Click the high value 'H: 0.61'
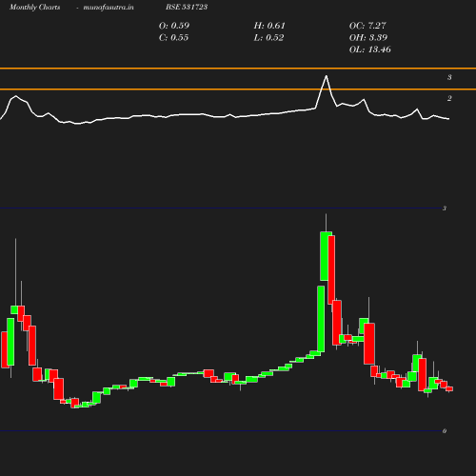This screenshot has width=476, height=476. [269, 26]
